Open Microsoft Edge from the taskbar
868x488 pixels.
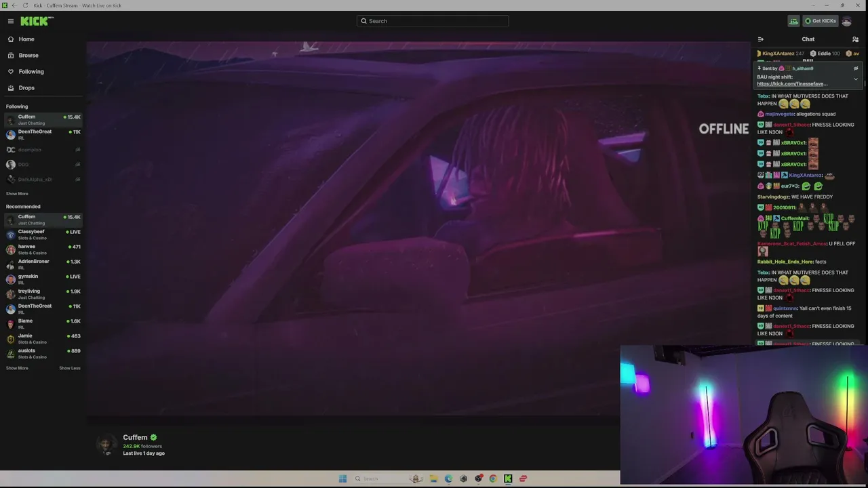click(x=448, y=479)
